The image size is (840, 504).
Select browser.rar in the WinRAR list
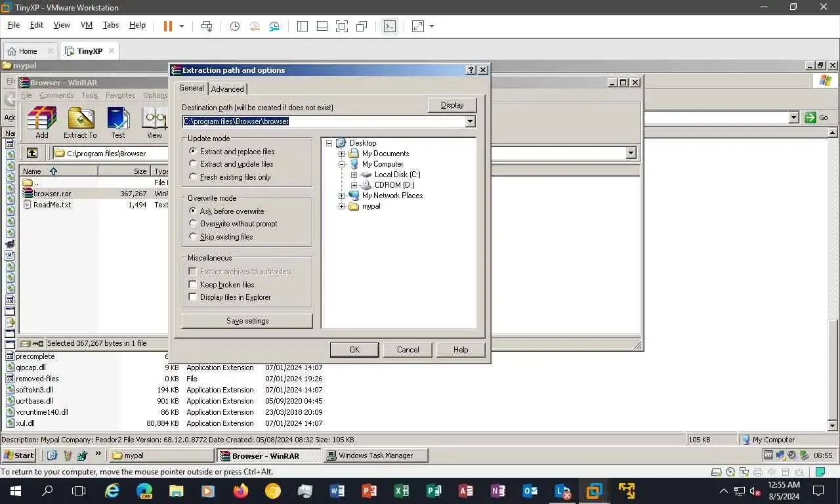pyautogui.click(x=52, y=194)
